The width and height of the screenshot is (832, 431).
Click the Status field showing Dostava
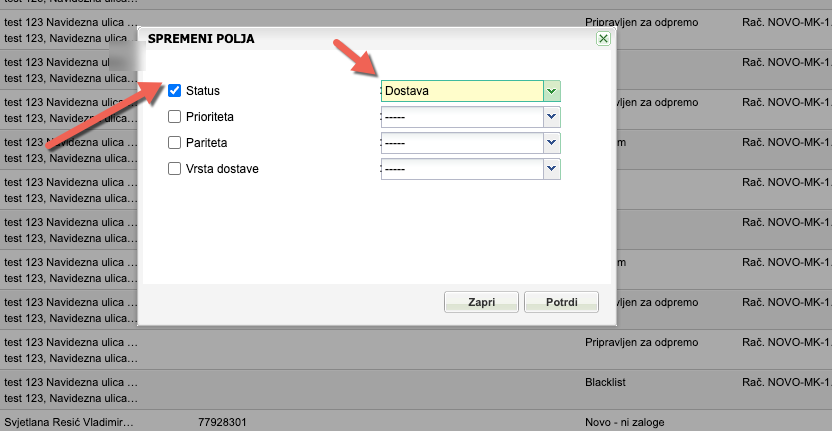point(462,91)
